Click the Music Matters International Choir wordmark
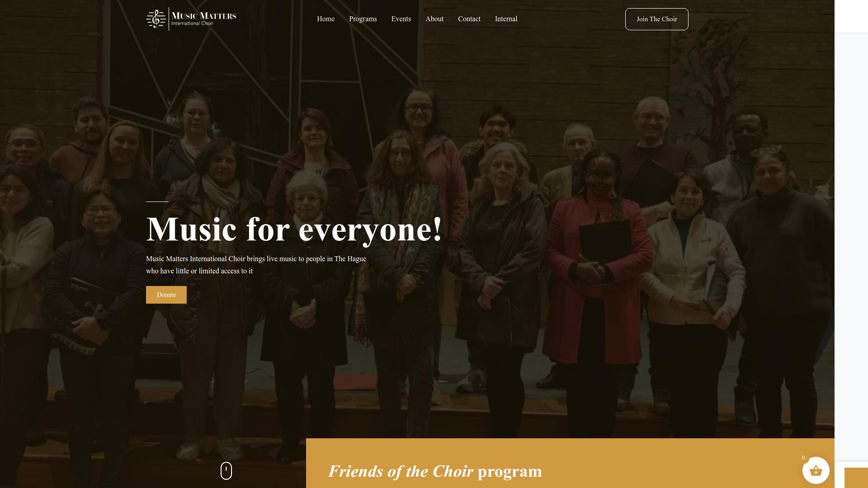Viewport: 868px width, 488px height. [x=204, y=19]
